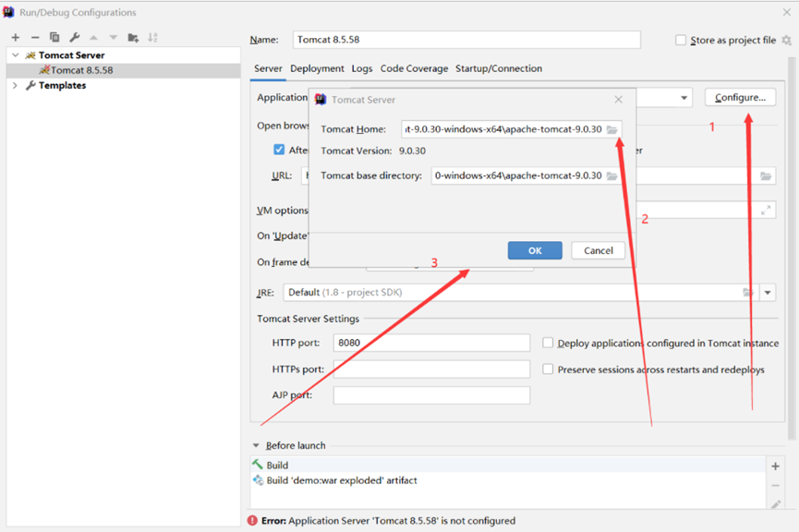The image size is (799, 532).
Task: Click the AJP port field
Action: [x=431, y=395]
